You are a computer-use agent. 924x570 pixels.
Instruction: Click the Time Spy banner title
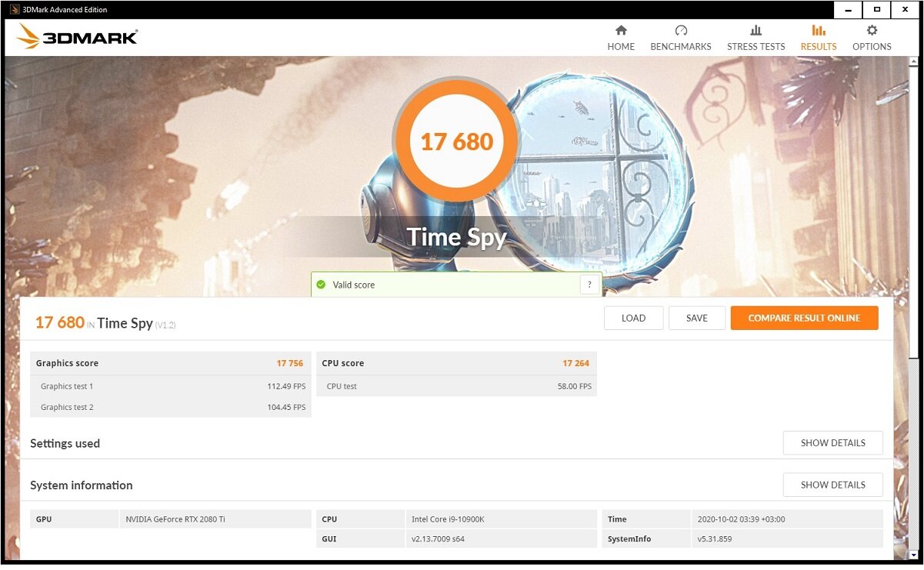tap(456, 237)
